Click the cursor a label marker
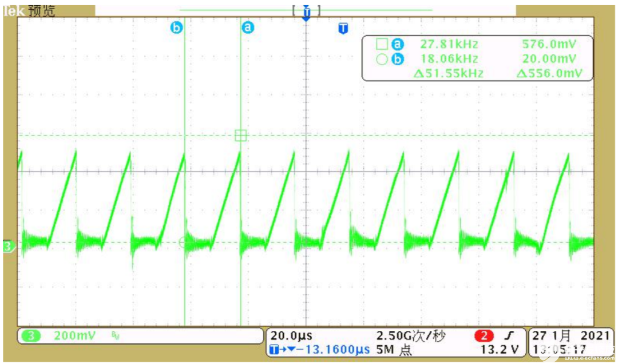618x364 pixels. (248, 27)
